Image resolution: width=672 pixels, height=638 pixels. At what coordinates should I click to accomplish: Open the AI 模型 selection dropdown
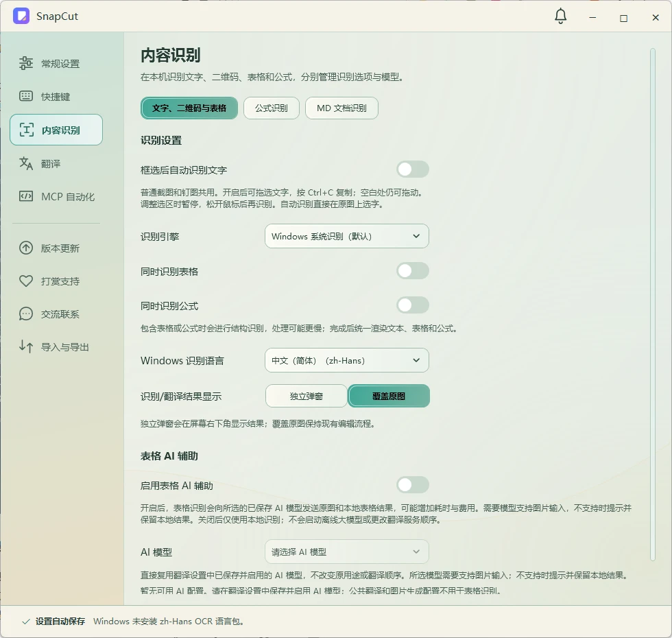tap(347, 552)
